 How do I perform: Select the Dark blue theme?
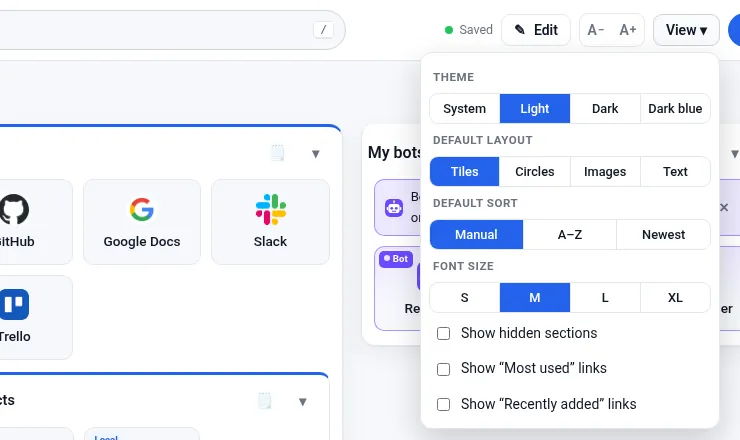(675, 109)
